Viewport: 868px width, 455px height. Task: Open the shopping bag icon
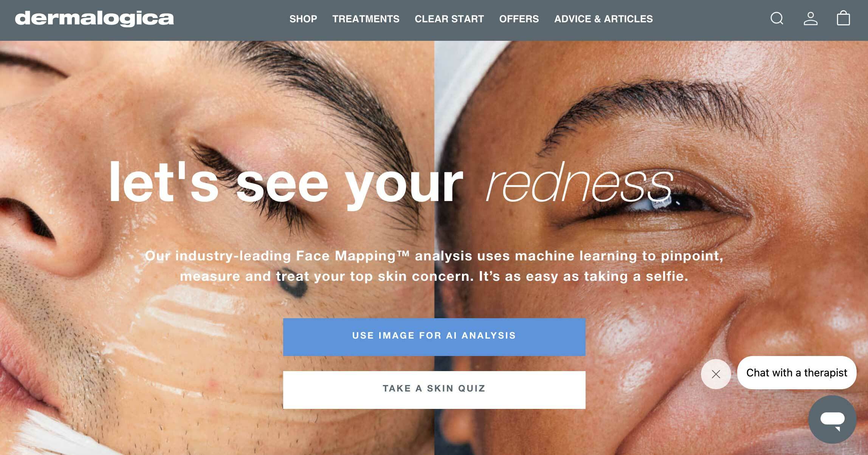(843, 18)
